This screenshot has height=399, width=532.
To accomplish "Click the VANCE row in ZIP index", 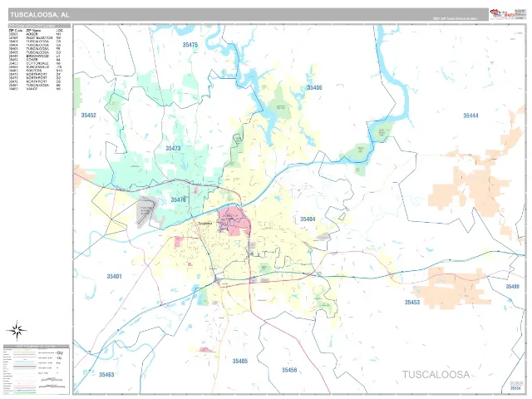I will coord(35,89).
